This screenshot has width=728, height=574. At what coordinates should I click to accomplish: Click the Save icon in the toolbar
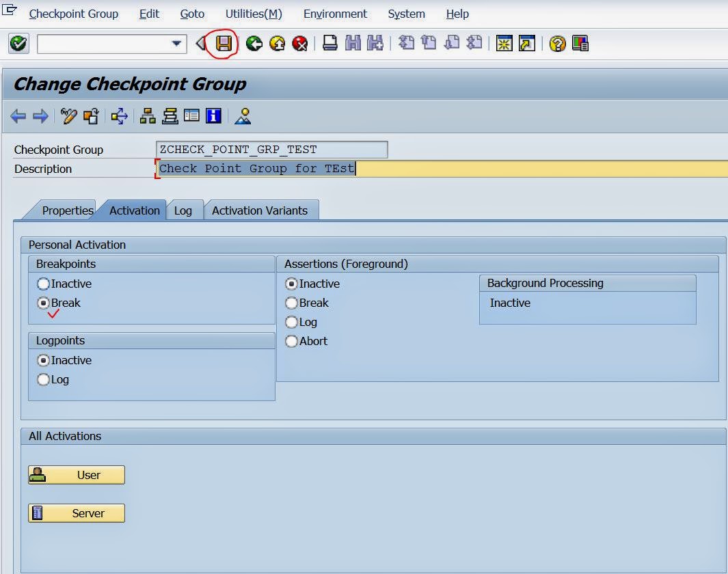[224, 44]
